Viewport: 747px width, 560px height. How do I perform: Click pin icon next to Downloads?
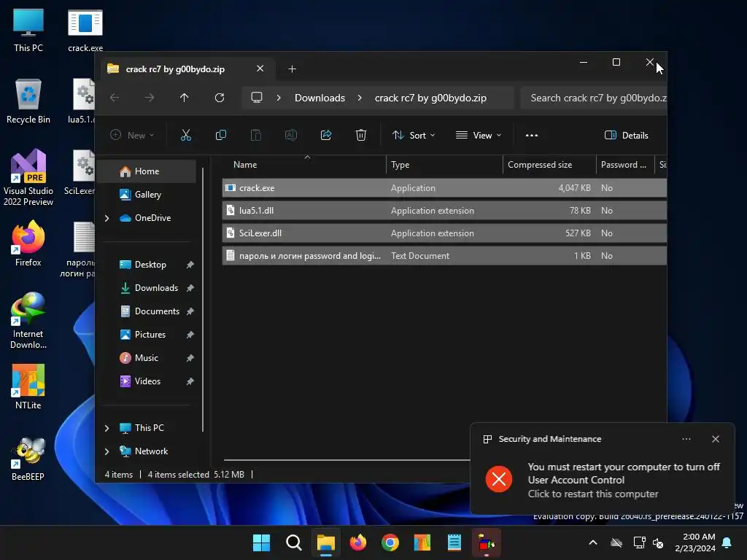pos(190,288)
